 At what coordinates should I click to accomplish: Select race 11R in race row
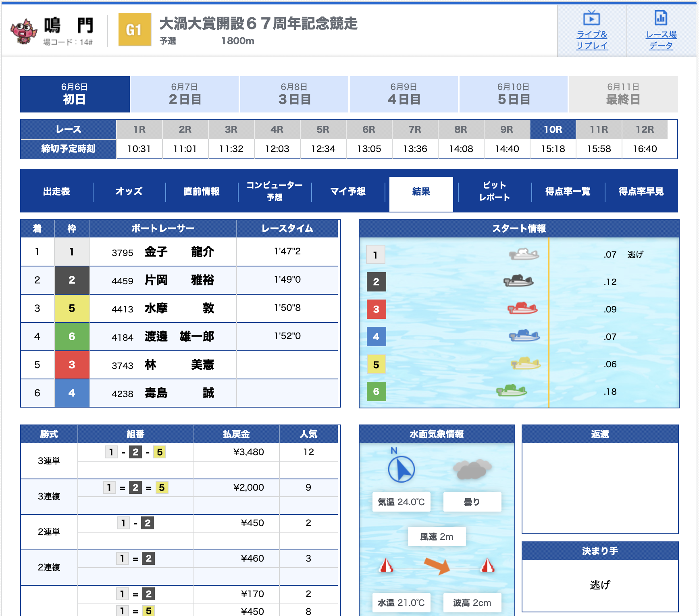point(599,129)
